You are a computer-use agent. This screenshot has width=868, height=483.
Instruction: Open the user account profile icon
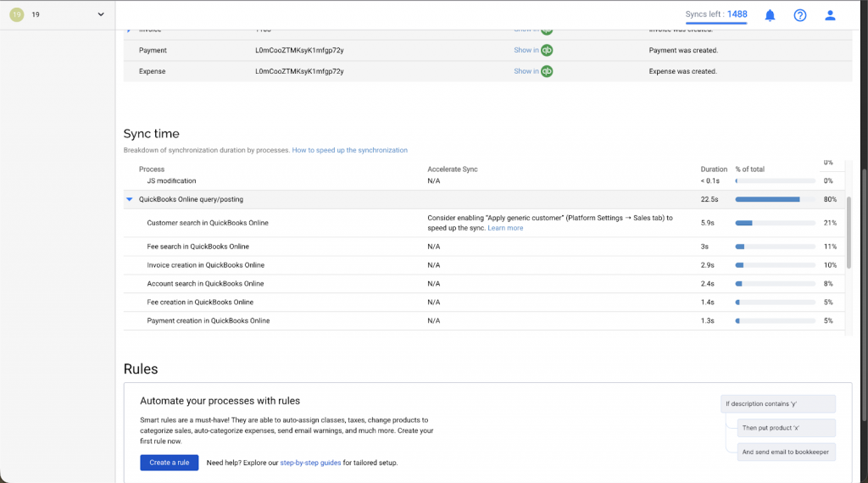830,15
